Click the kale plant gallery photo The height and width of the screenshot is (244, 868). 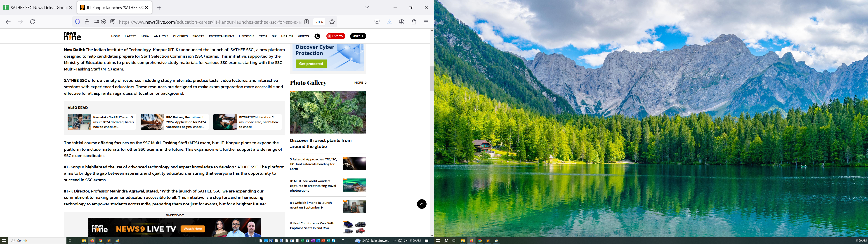point(328,112)
